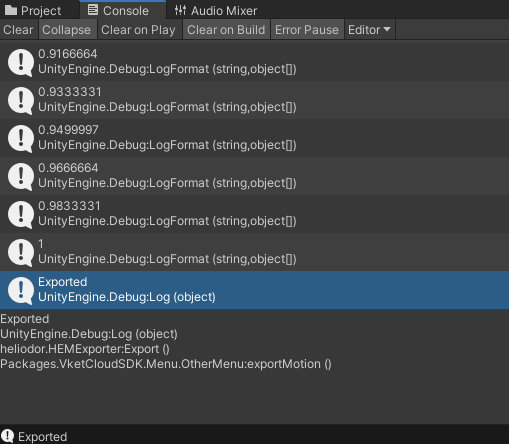Click the info icon of log 0.9833331
The width and height of the screenshot is (509, 444).
click(21, 215)
